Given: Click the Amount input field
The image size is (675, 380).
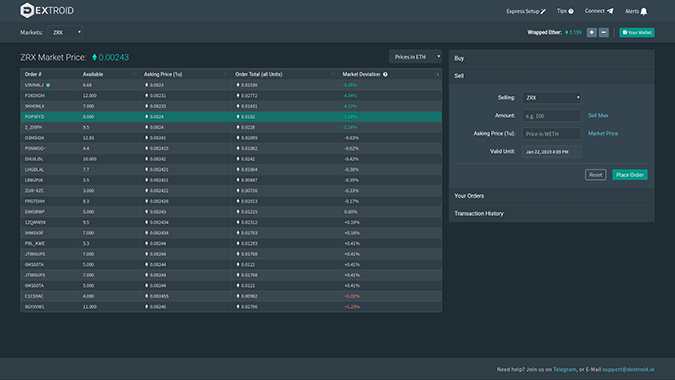Looking at the screenshot, I should (x=551, y=116).
